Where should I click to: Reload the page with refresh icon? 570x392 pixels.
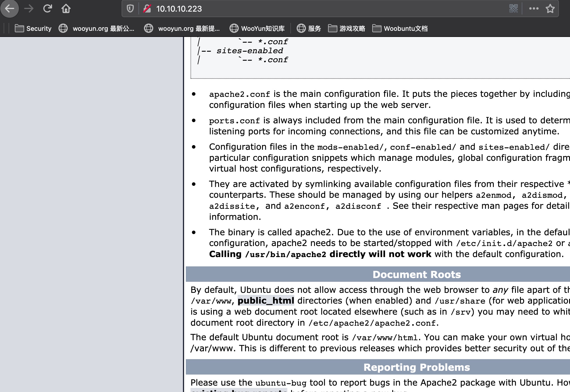point(47,9)
